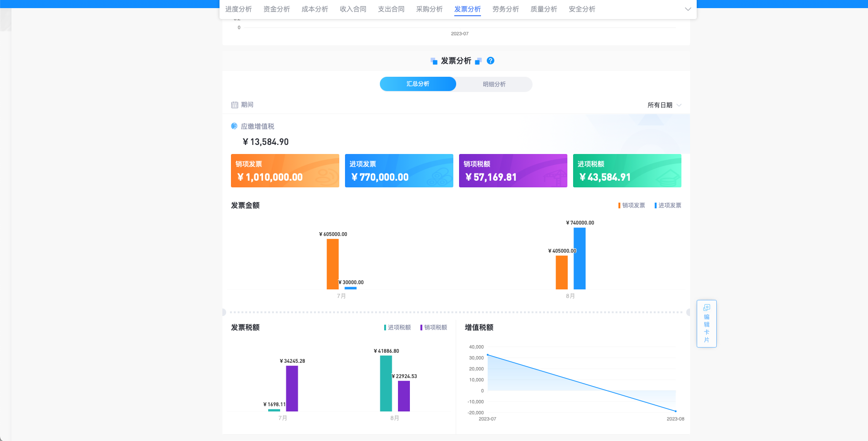The width and height of the screenshot is (868, 441).
Task: Navigate to 质量分析
Action: 544,9
